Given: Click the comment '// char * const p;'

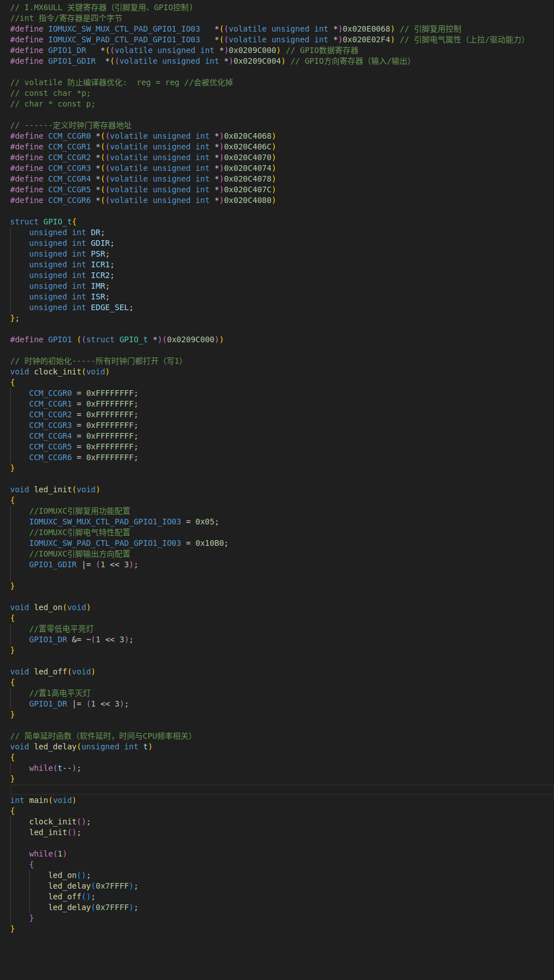Looking at the screenshot, I should point(52,104).
